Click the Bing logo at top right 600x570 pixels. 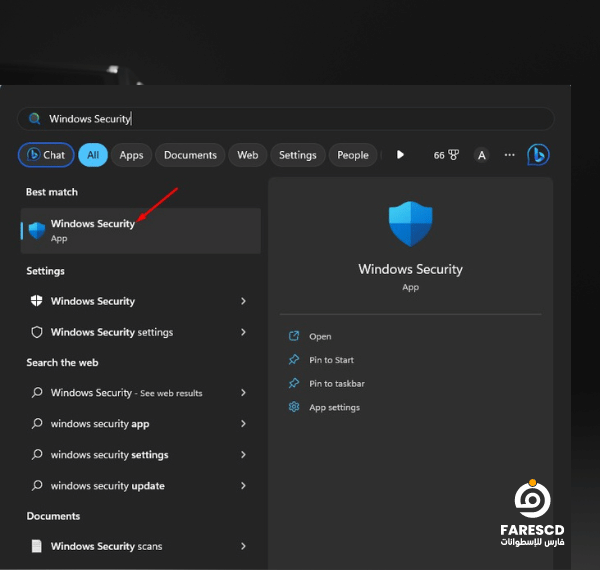coord(538,155)
